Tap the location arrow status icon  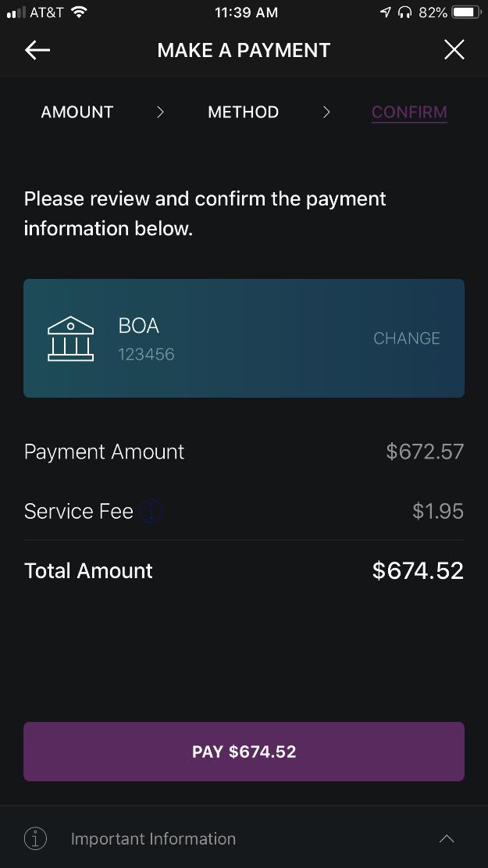click(386, 13)
